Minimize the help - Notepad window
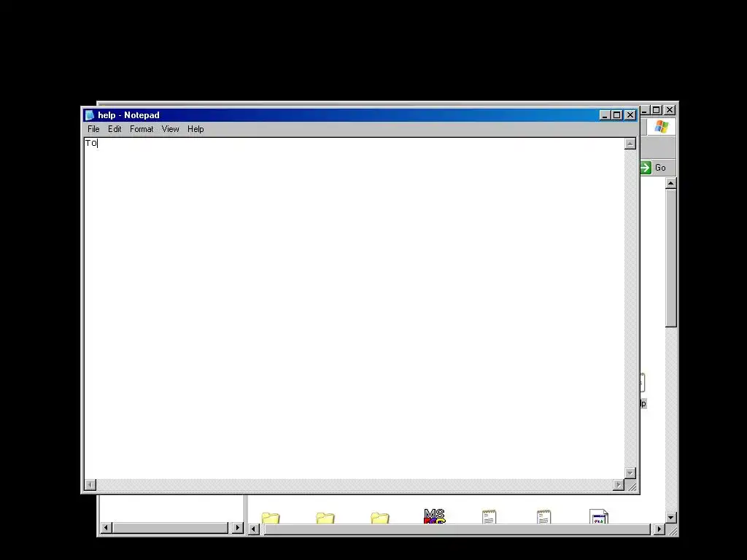The image size is (747, 560). [605, 115]
